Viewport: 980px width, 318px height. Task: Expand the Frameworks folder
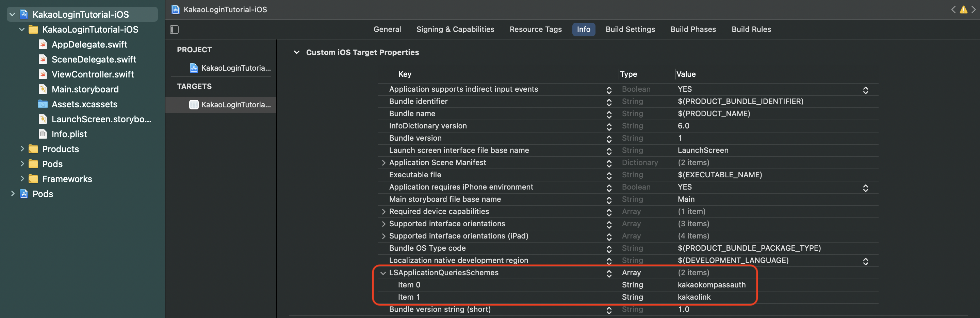coord(22,179)
